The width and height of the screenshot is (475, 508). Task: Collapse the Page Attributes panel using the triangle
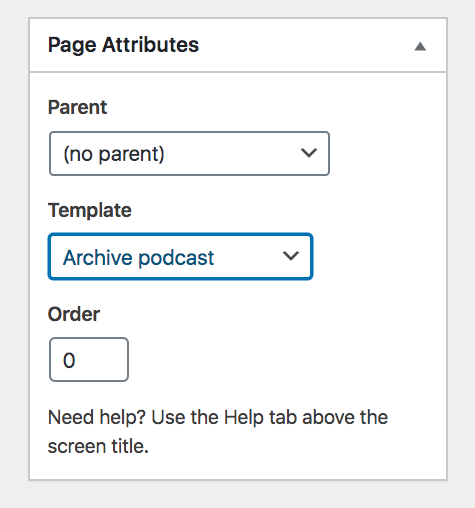(x=420, y=46)
